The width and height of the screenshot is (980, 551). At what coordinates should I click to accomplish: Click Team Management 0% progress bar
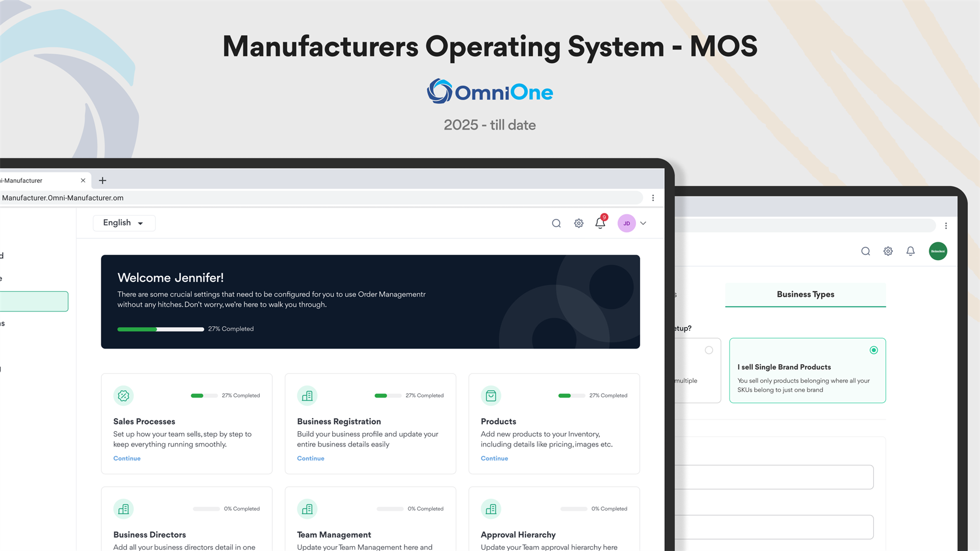390,509
